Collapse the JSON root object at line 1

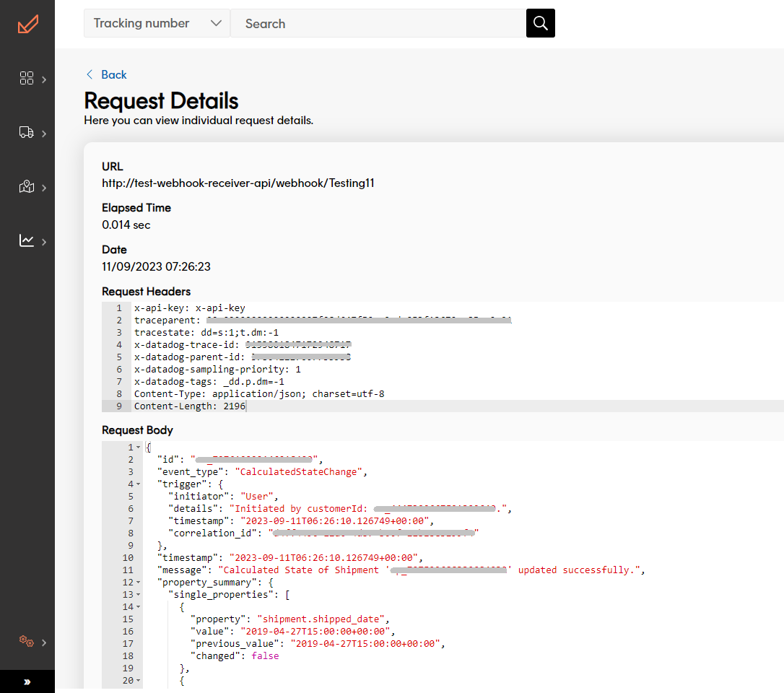(139, 448)
